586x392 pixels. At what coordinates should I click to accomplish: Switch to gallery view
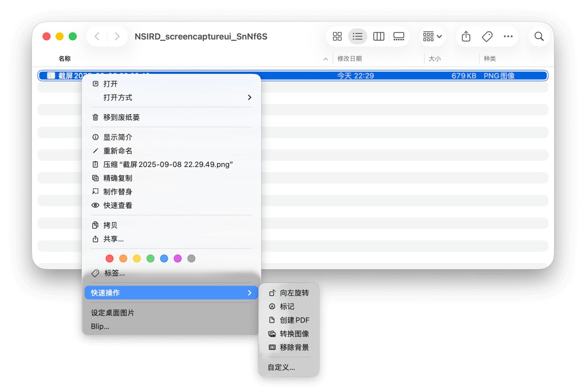[x=398, y=36]
